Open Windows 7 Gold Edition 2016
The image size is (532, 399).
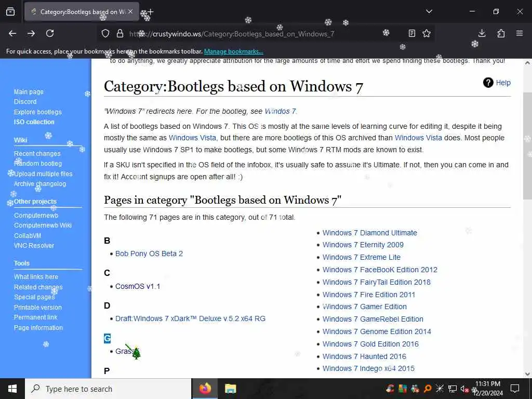click(x=370, y=344)
